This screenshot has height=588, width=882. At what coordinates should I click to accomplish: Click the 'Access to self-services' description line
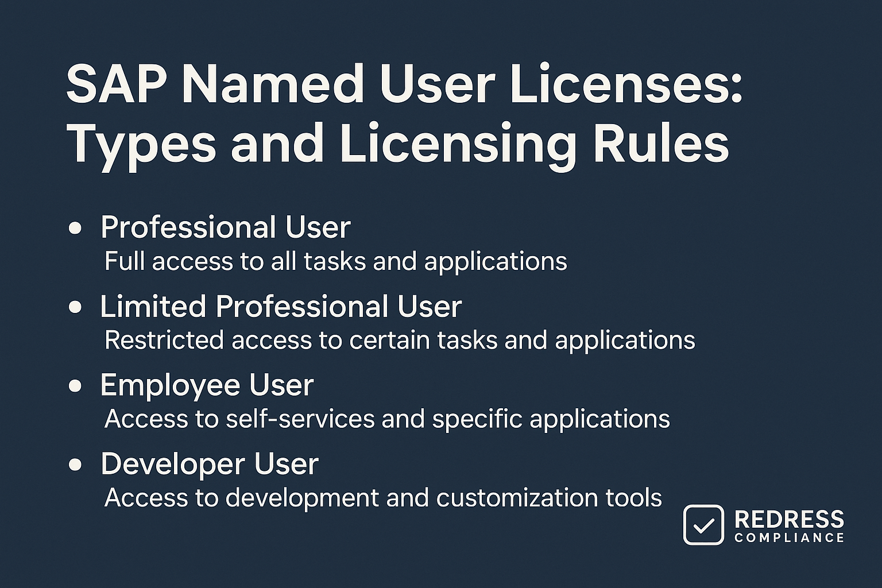point(387,419)
